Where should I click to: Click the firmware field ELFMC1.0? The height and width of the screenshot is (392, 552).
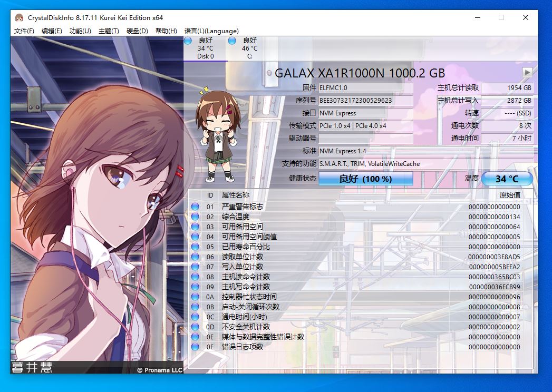tap(366, 88)
